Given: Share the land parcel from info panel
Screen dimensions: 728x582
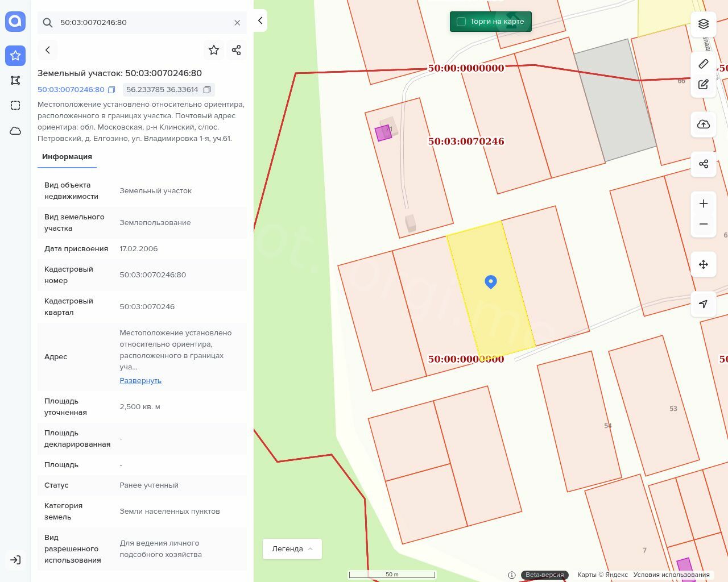Looking at the screenshot, I should pyautogui.click(x=237, y=50).
